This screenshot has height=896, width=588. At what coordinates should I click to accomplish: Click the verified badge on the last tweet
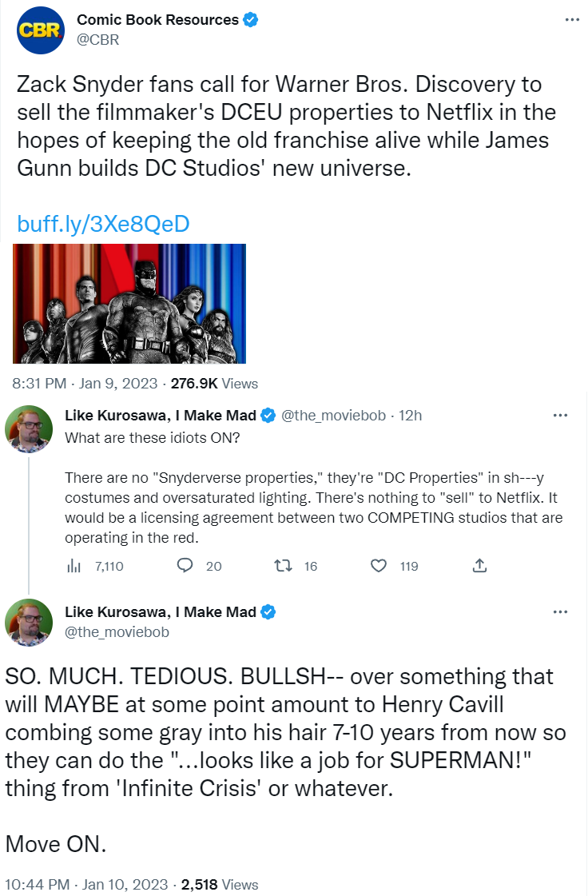(269, 612)
